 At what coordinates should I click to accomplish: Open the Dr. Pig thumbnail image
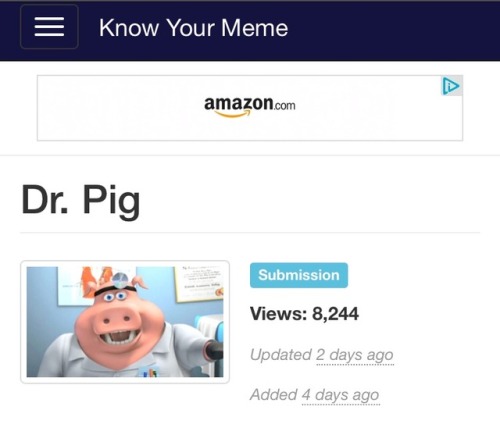coord(125,322)
